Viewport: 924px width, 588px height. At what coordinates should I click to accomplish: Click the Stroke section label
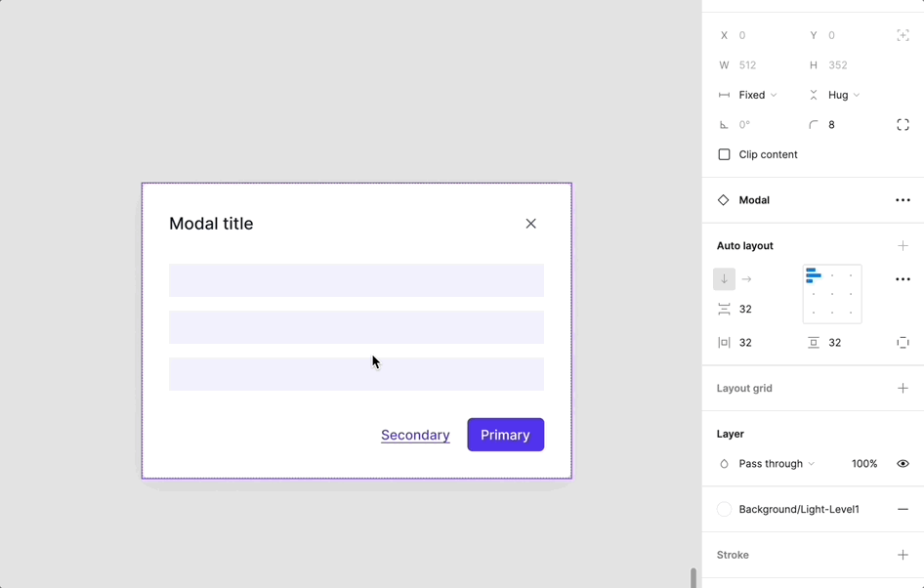click(733, 555)
